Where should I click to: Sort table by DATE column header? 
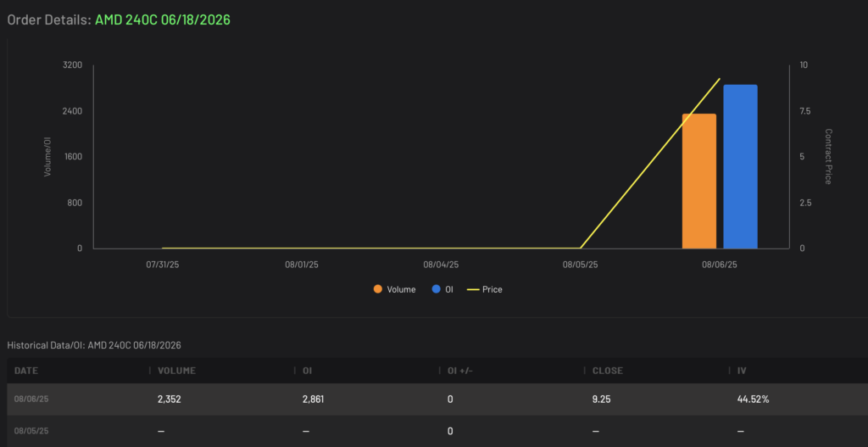point(26,371)
